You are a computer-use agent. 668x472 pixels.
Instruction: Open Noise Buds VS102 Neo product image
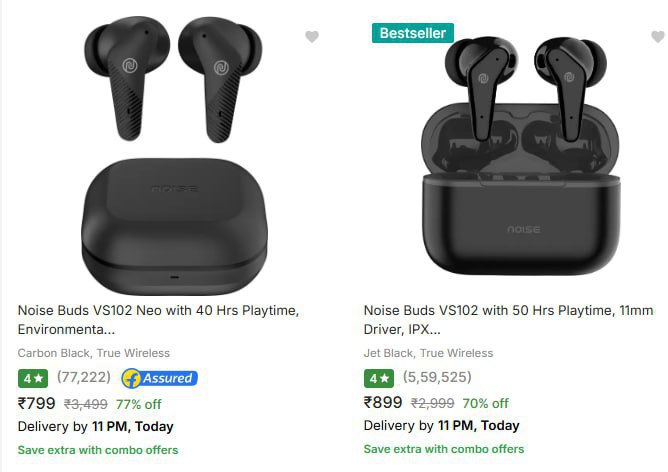174,155
